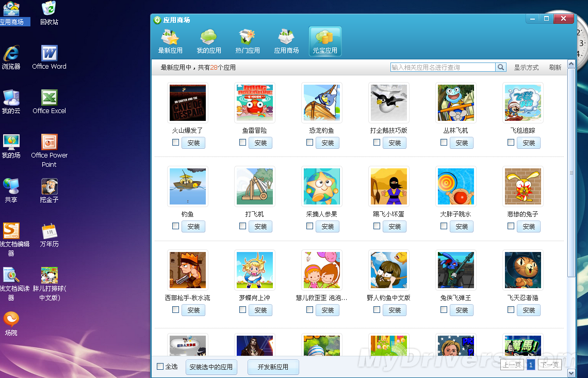The height and width of the screenshot is (378, 588).
Task: Go to the next page 下一页
Action: [550, 365]
